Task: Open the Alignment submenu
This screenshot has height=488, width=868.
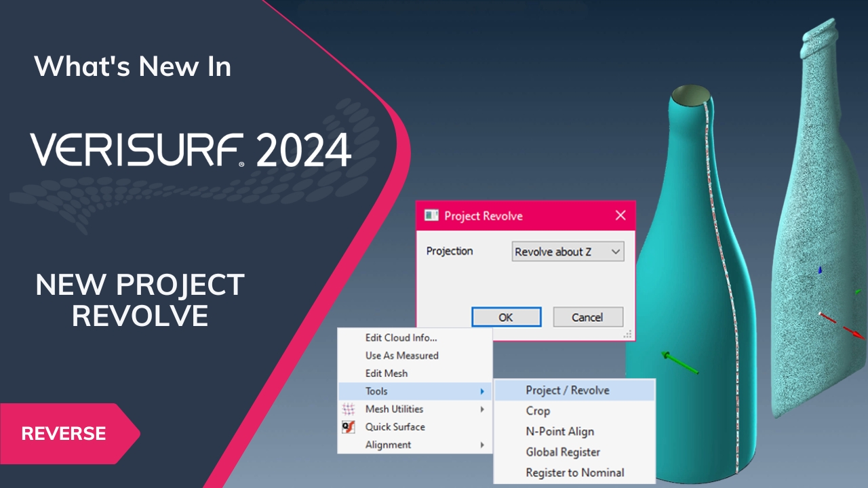Action: click(414, 445)
